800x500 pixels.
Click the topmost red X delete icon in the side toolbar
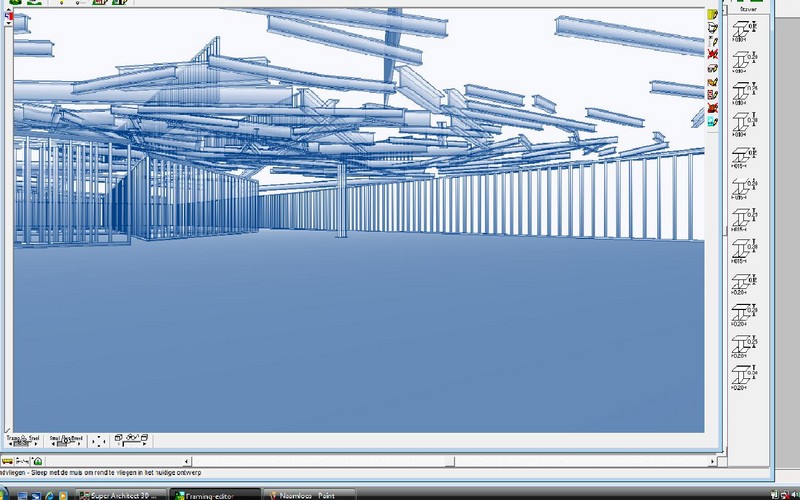pos(713,54)
